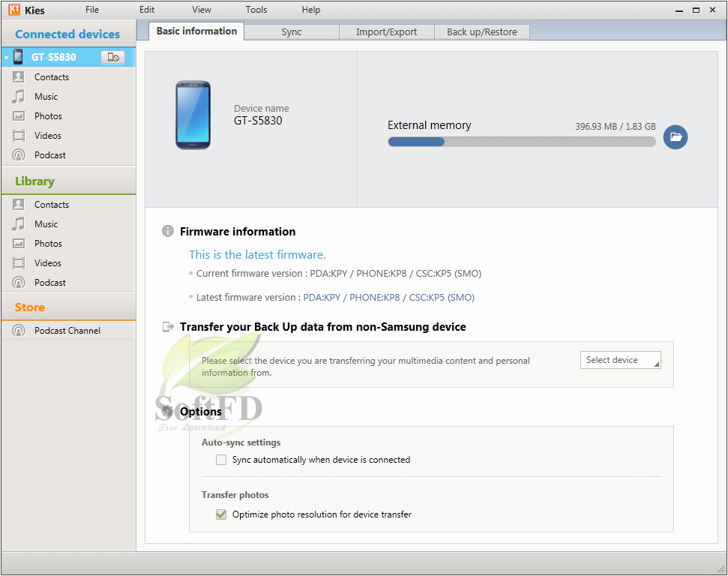Select Music text under Connected devices
This screenshot has height=576, width=728.
pos(46,97)
